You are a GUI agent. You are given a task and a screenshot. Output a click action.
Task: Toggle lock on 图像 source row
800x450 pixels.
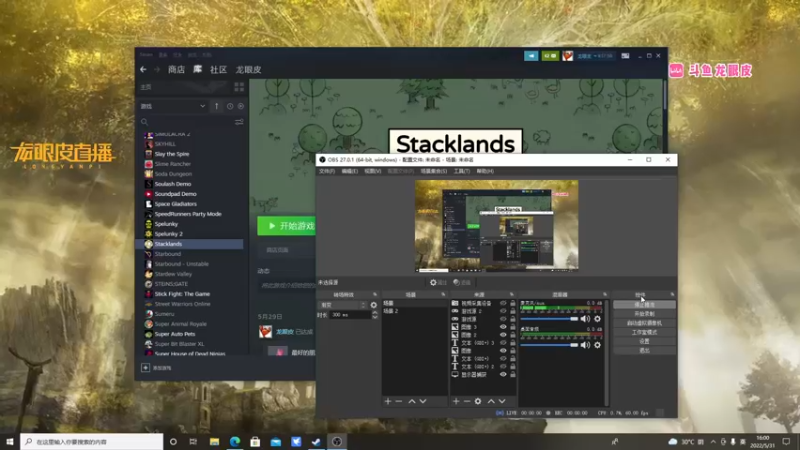513,351
